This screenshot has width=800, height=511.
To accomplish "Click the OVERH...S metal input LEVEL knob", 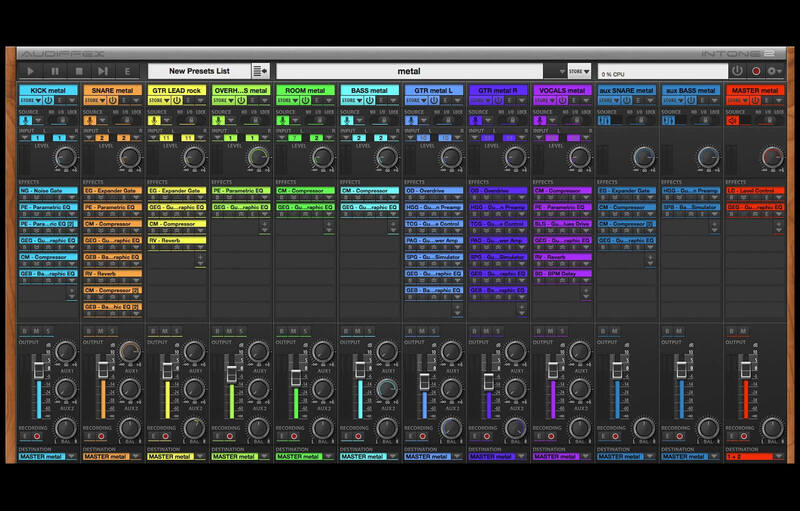I will [258, 158].
